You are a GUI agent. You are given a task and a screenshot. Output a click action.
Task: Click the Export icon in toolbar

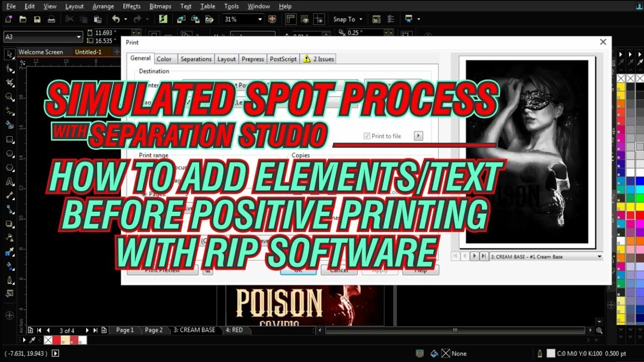click(x=195, y=19)
